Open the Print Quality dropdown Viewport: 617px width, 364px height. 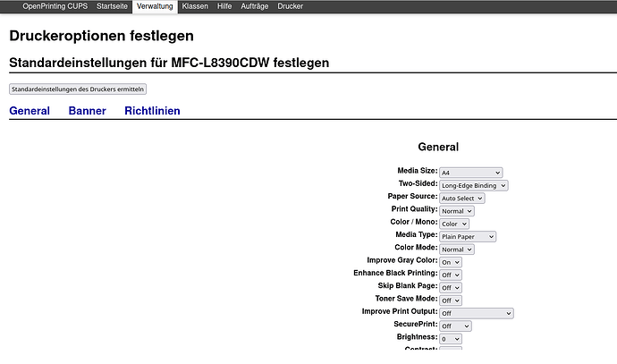coord(457,211)
